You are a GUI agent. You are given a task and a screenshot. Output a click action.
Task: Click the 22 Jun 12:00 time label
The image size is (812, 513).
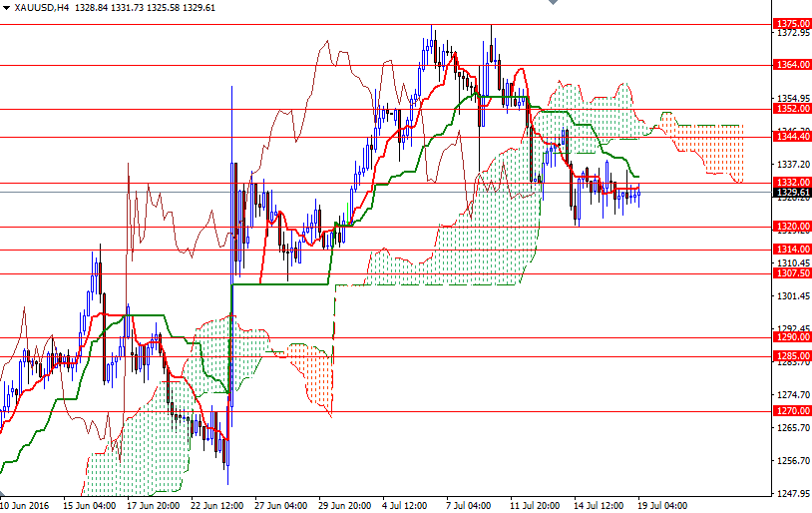coord(217,505)
